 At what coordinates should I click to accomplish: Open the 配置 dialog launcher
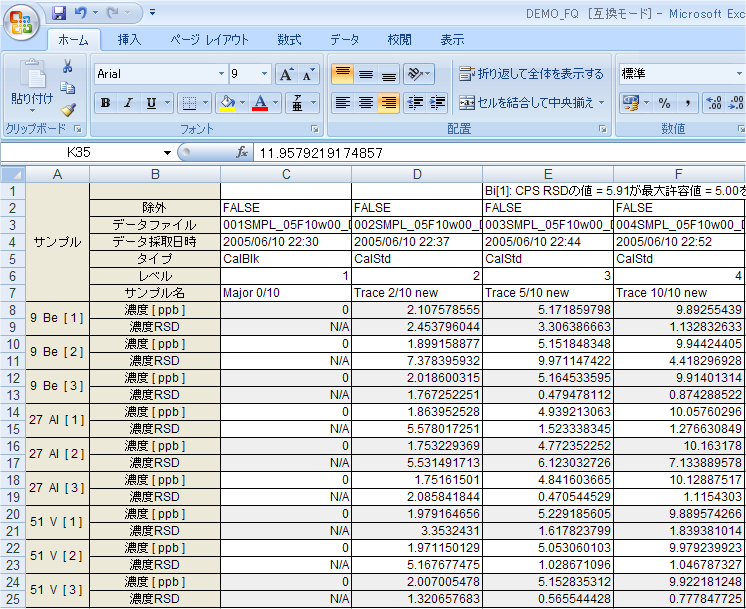pyautogui.click(x=603, y=129)
